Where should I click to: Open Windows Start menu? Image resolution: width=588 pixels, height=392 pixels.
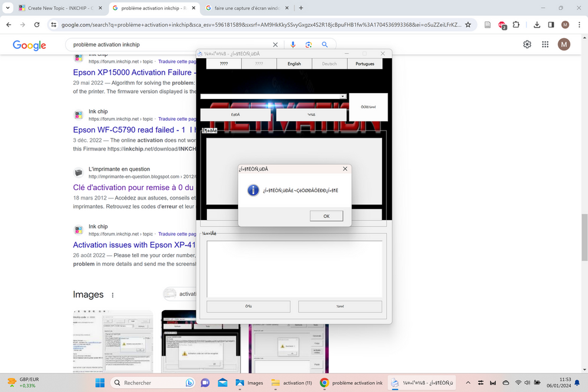(x=99, y=383)
